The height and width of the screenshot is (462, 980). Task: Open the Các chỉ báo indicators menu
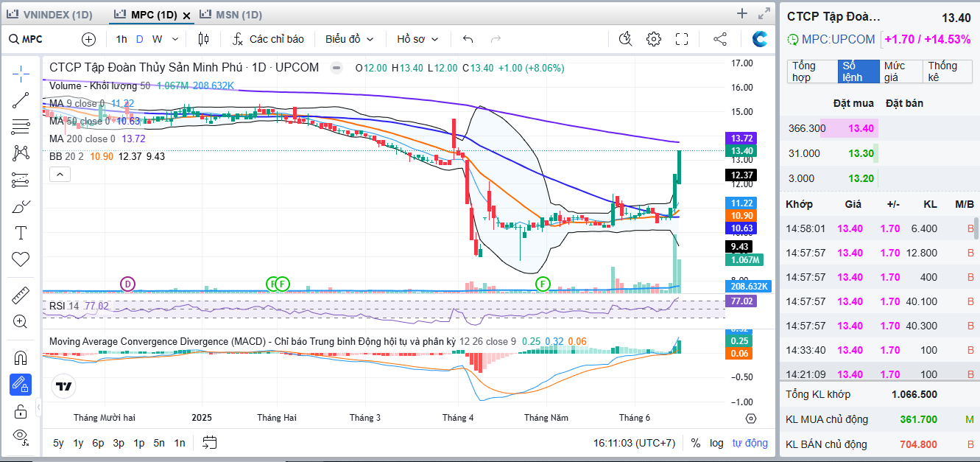(269, 39)
